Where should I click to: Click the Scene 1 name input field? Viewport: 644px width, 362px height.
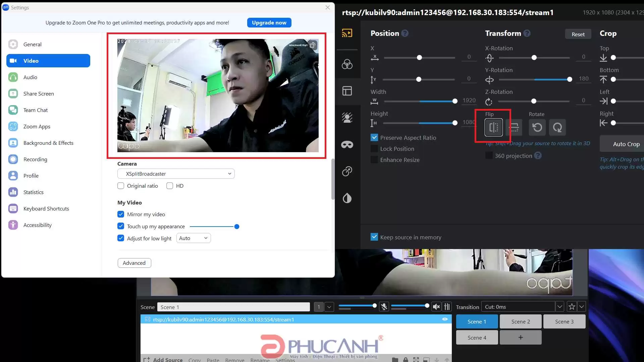(x=233, y=307)
